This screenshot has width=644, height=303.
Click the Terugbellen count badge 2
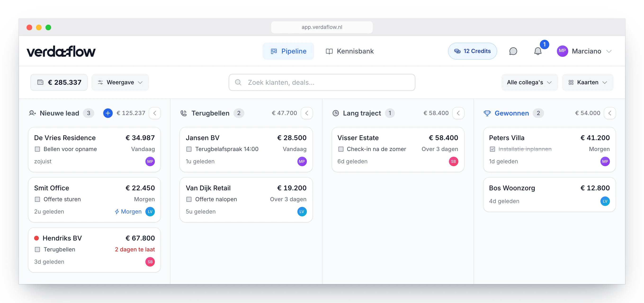[x=239, y=113]
